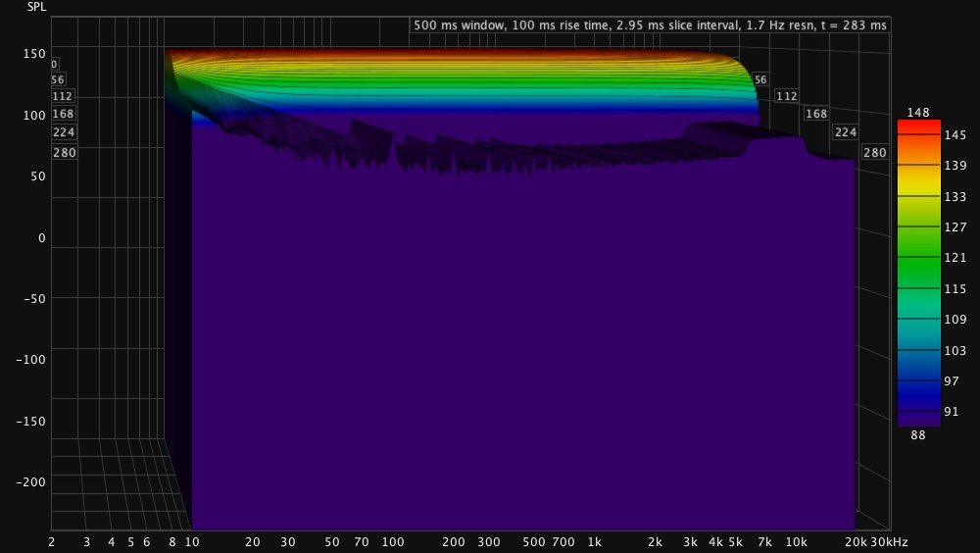This screenshot has width=980, height=553.
Task: Click the -150 label on the SPL axis
Action: coord(31,421)
